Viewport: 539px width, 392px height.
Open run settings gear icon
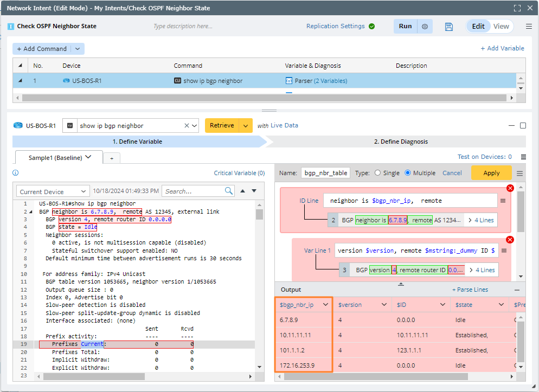click(x=425, y=27)
